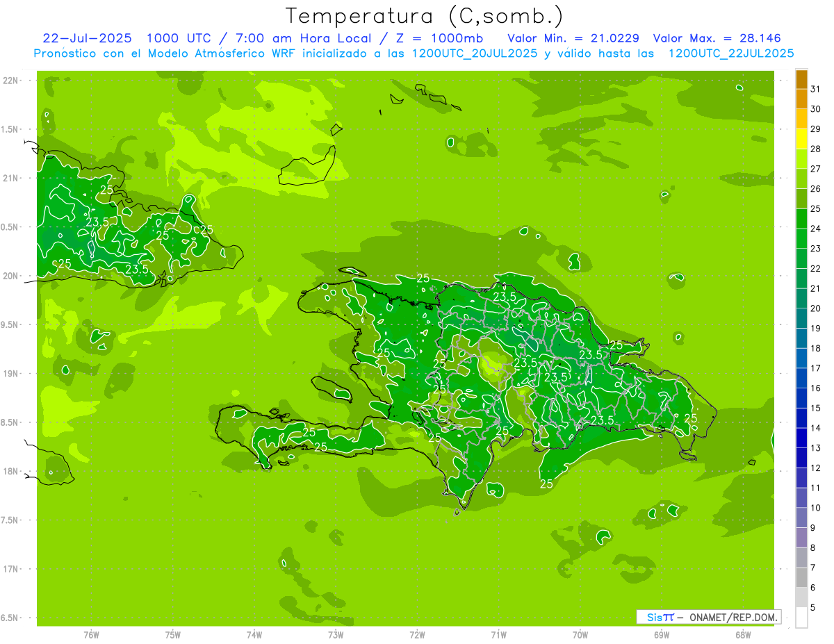Pick the teal legend swatch between 19 and 20
Image resolution: width=834 pixels, height=644 pixels.
(x=801, y=319)
